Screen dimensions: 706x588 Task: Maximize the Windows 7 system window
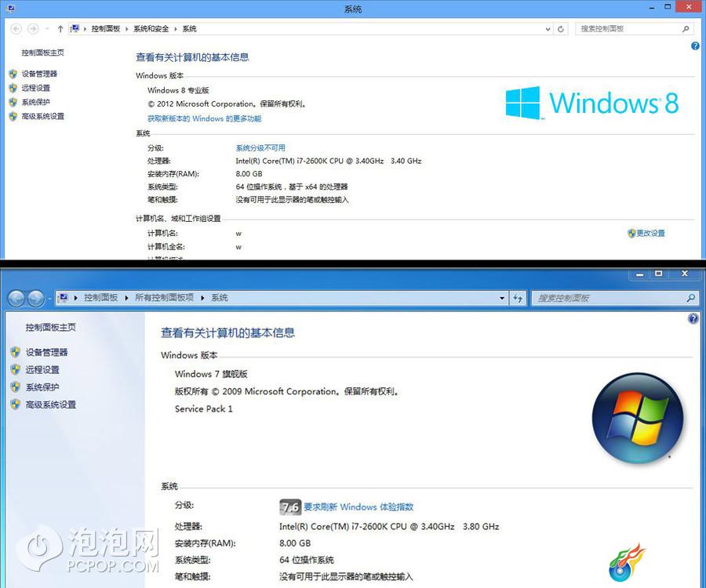659,274
